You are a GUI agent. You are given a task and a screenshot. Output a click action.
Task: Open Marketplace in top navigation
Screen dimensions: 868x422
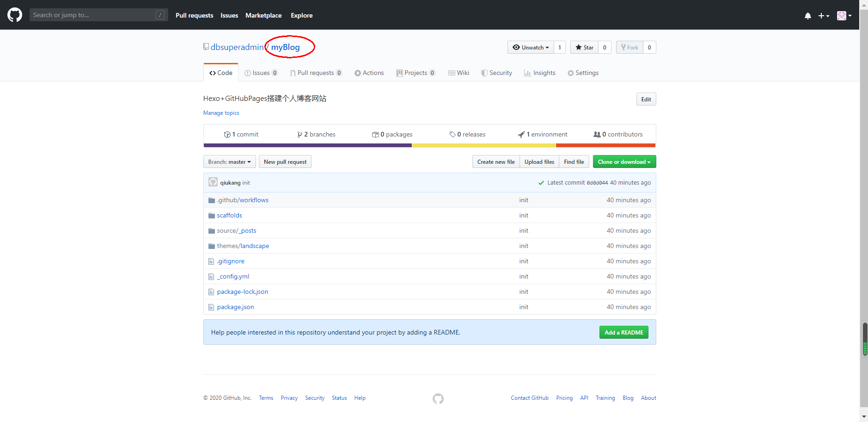[263, 15]
